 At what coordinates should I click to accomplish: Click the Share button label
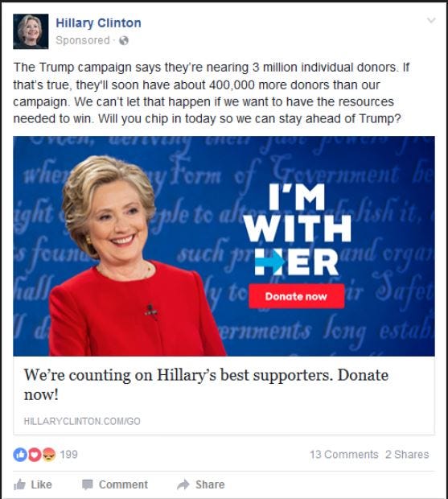pos(210,485)
